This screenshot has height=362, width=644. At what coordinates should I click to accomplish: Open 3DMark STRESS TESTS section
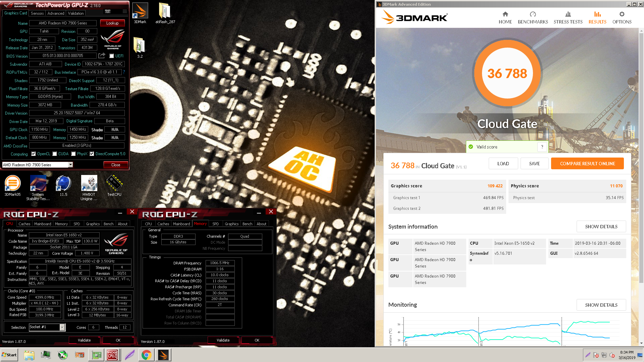click(x=568, y=18)
